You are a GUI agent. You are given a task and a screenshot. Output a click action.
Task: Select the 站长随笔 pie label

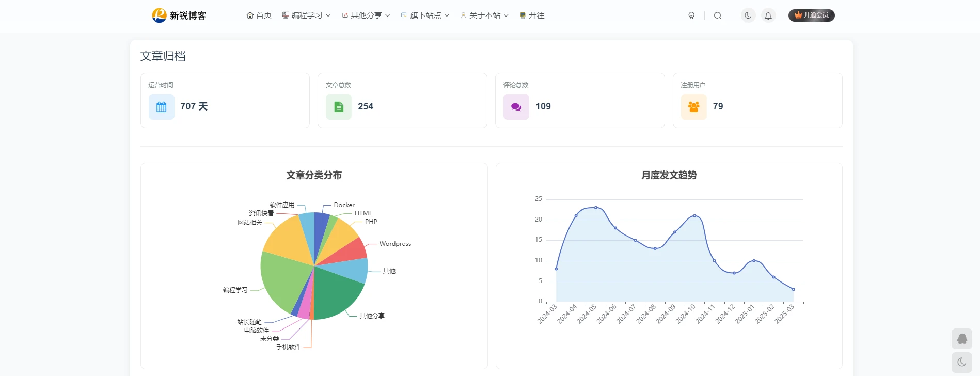(249, 322)
